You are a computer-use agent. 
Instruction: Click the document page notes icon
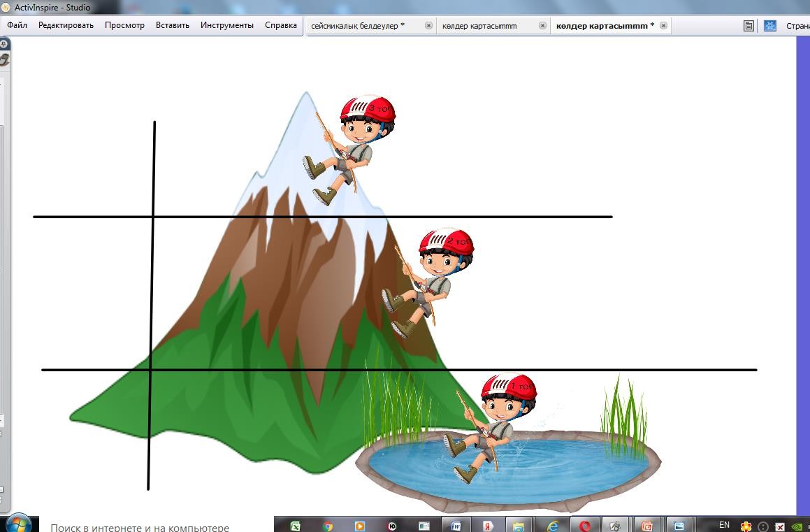[x=748, y=26]
